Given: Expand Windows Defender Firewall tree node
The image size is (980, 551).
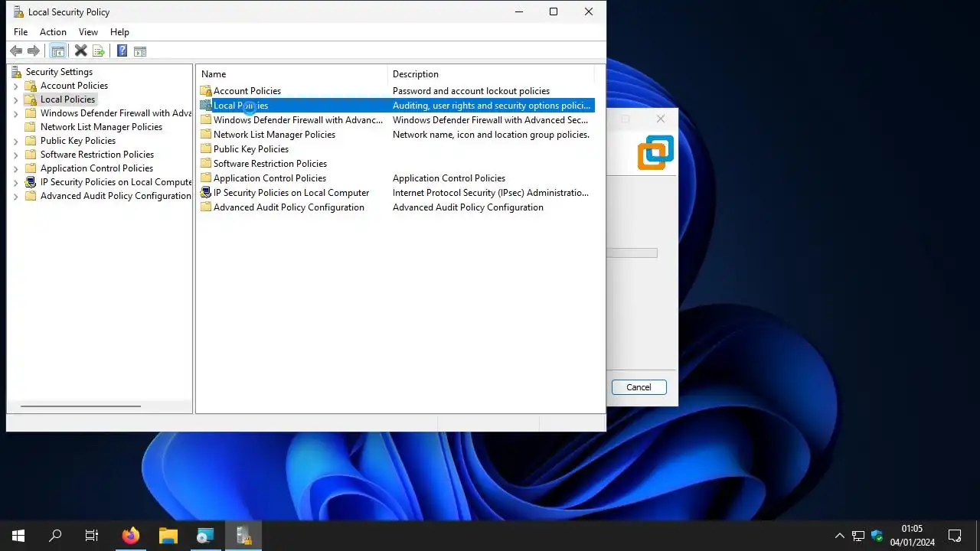Looking at the screenshot, I should tap(15, 114).
